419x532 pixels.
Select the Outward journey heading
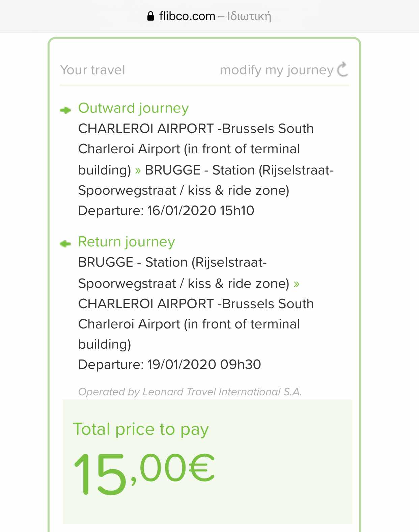click(x=133, y=108)
